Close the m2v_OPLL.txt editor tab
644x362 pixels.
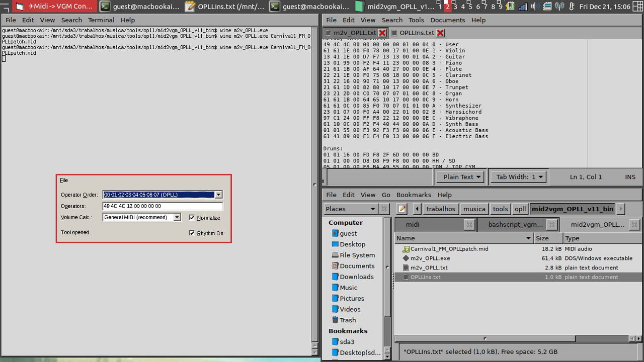tap(382, 33)
